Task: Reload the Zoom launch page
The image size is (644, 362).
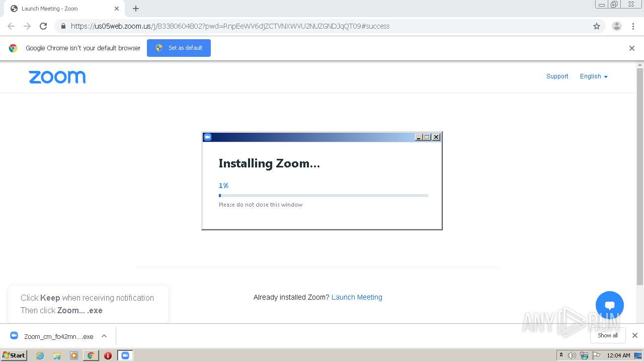Action: [43, 26]
